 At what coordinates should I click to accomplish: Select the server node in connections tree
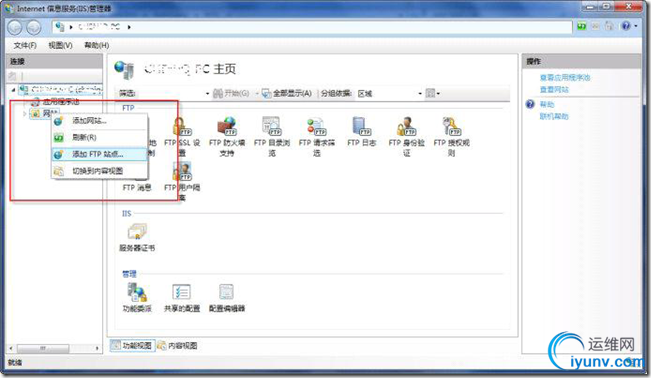click(x=61, y=89)
